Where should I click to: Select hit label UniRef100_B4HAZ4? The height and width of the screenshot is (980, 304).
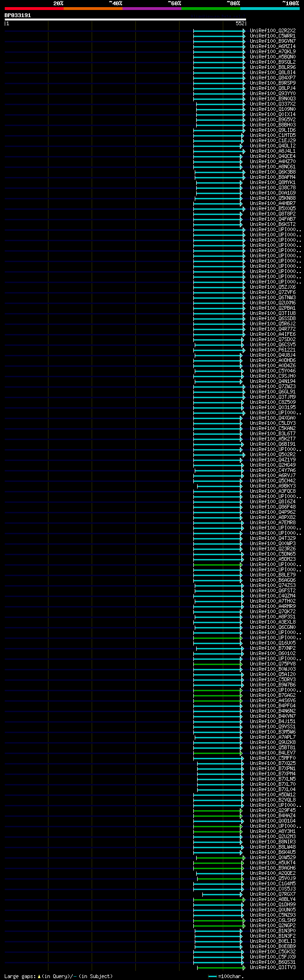pos(273,815)
